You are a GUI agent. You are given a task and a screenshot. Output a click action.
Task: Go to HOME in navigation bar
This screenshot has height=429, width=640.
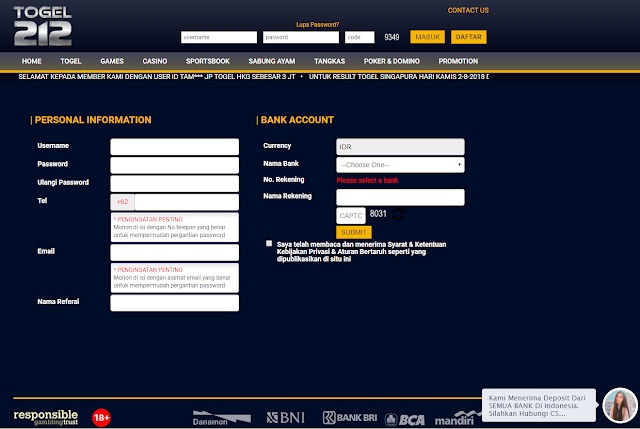[31, 61]
